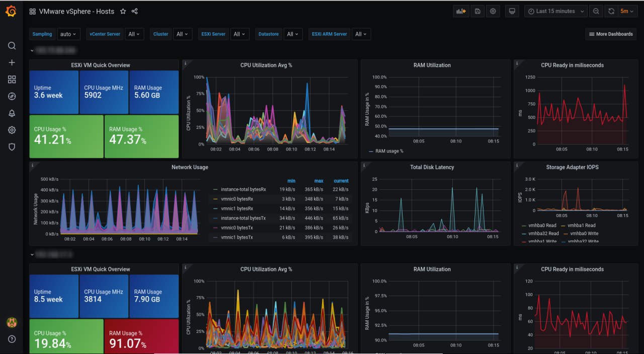Open the Total Disk Latency title menu
The height and width of the screenshot is (354, 644).
(x=432, y=167)
